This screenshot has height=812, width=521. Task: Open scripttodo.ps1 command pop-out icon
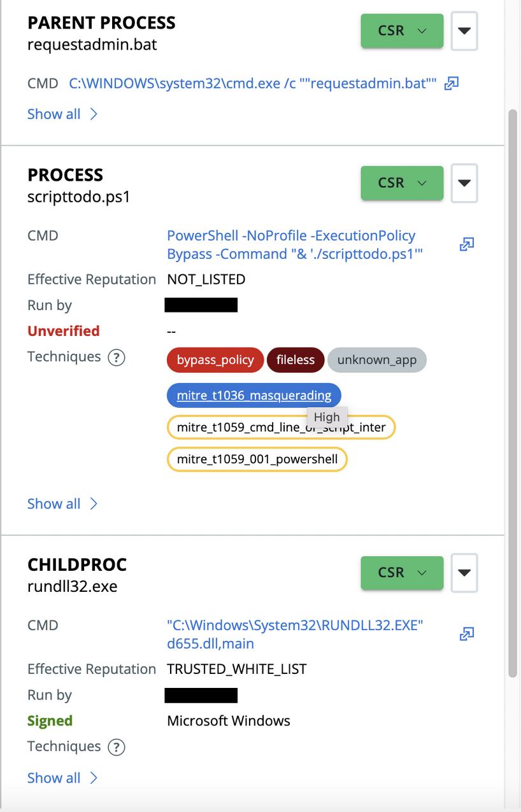tap(467, 244)
